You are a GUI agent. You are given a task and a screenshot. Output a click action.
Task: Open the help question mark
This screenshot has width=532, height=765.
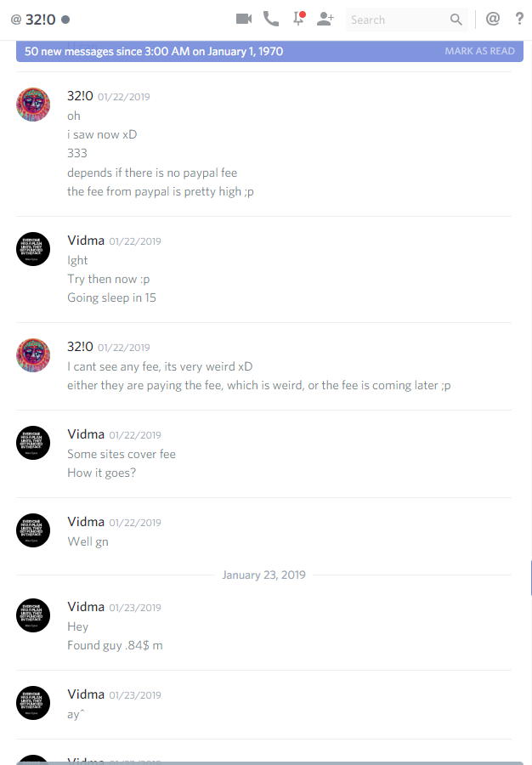[520, 19]
